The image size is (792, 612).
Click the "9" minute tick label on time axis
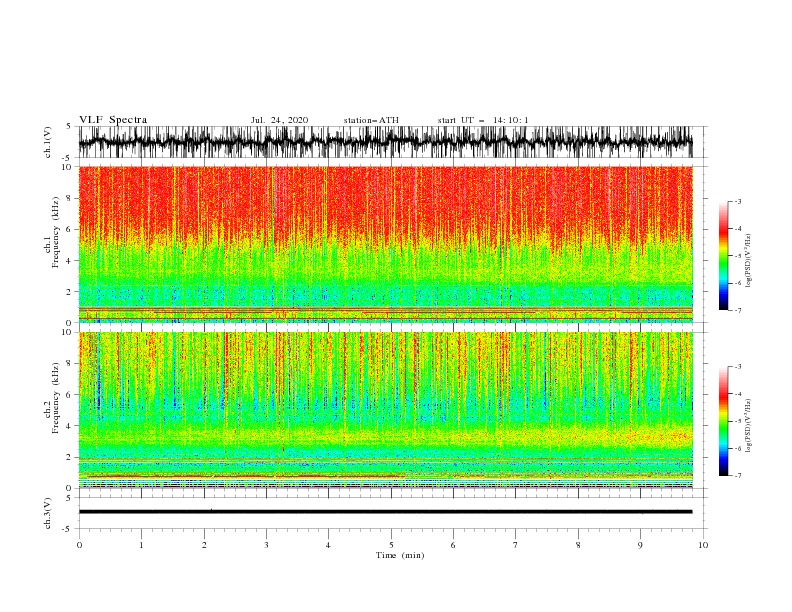pyautogui.click(x=640, y=545)
